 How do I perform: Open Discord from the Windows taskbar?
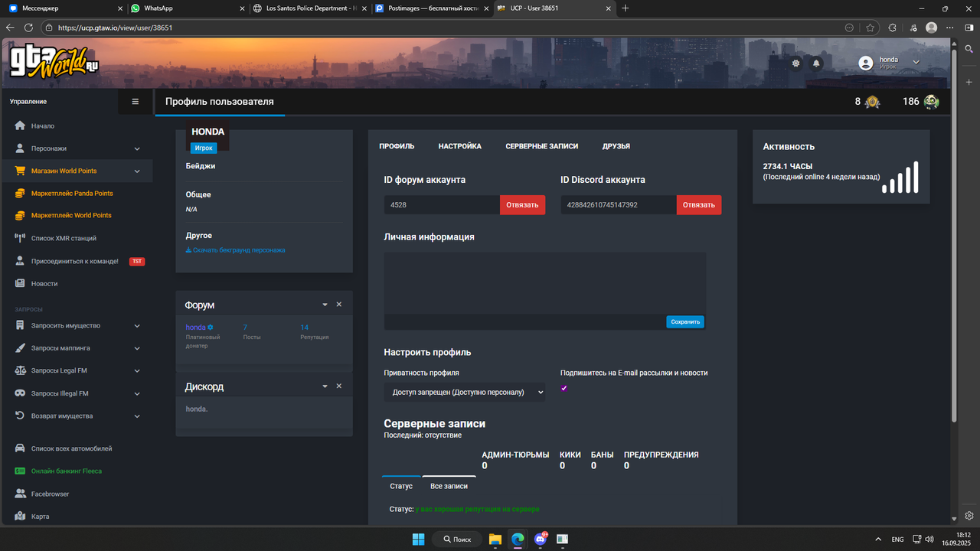click(x=540, y=540)
